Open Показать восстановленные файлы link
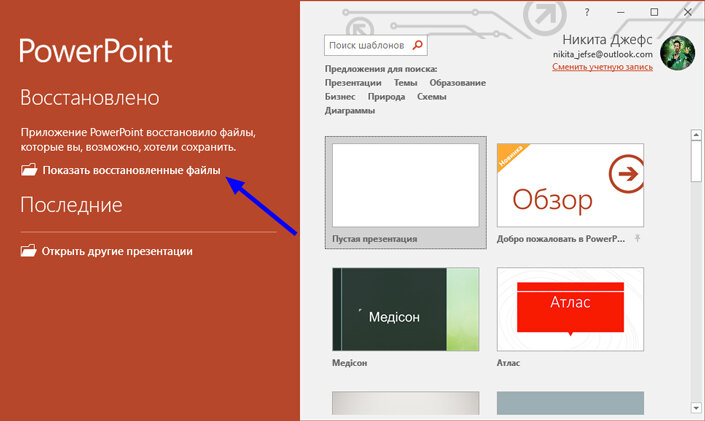Image resolution: width=705 pixels, height=421 pixels. click(x=131, y=170)
